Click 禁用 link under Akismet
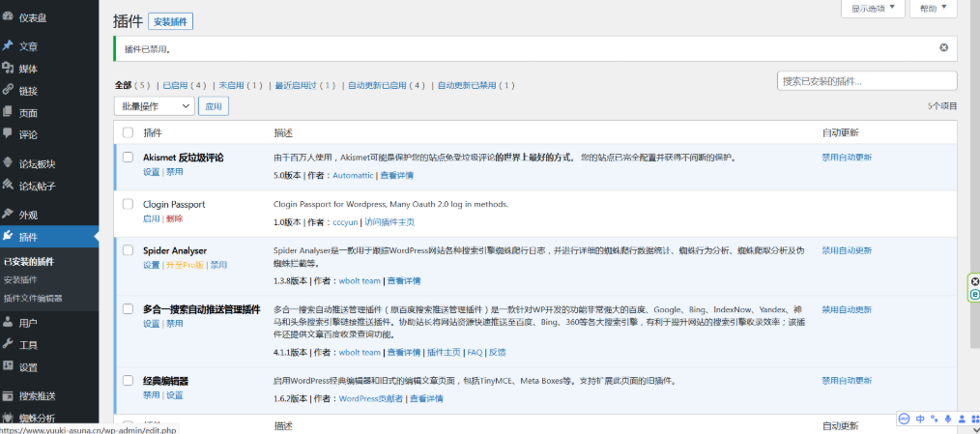This screenshot has height=434, width=980. click(x=174, y=172)
